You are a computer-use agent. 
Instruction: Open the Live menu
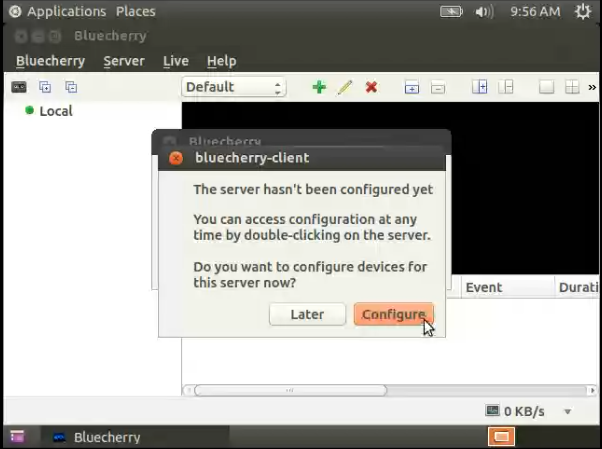[176, 61]
